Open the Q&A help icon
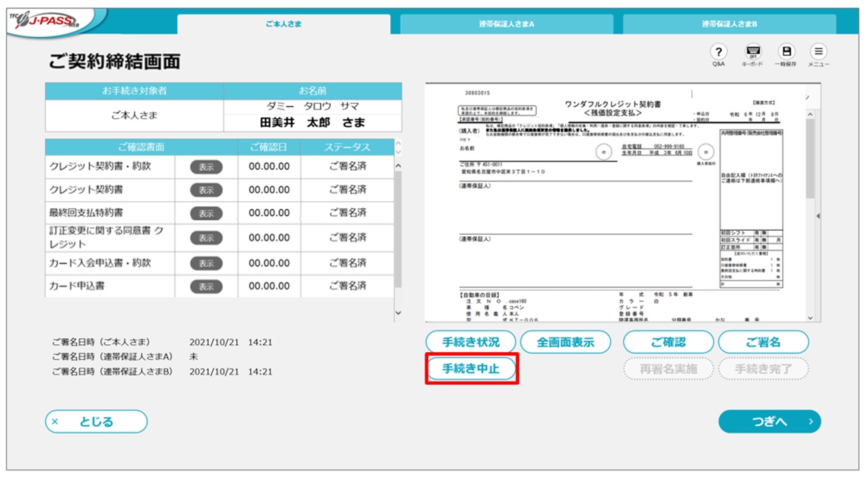 click(718, 53)
